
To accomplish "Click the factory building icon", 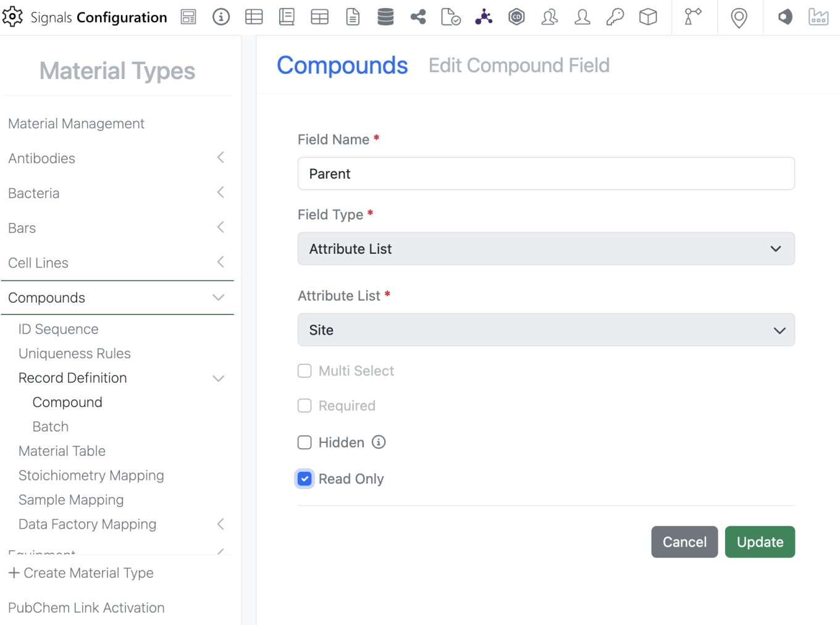I will click(x=818, y=17).
